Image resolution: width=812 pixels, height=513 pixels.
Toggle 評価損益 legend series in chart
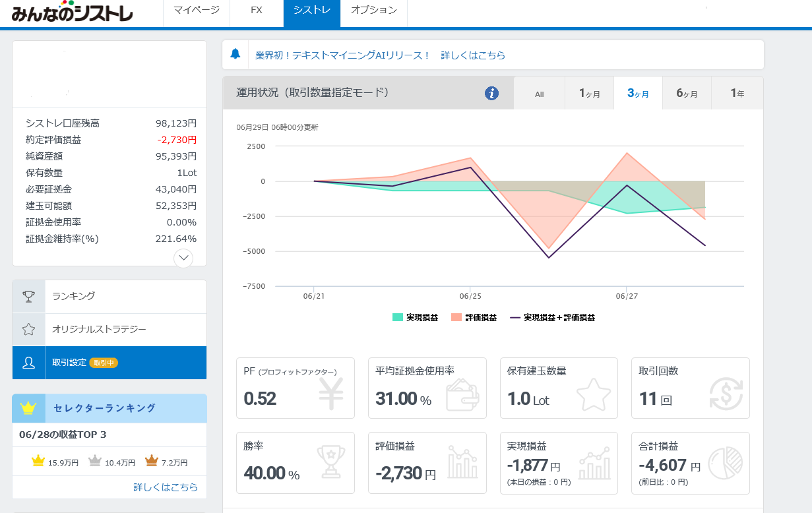474,317
